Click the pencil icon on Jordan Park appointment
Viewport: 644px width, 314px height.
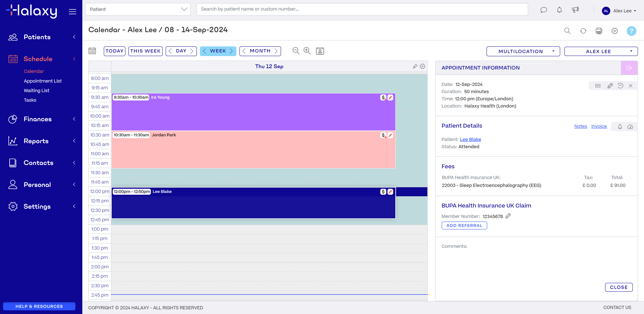(390, 135)
